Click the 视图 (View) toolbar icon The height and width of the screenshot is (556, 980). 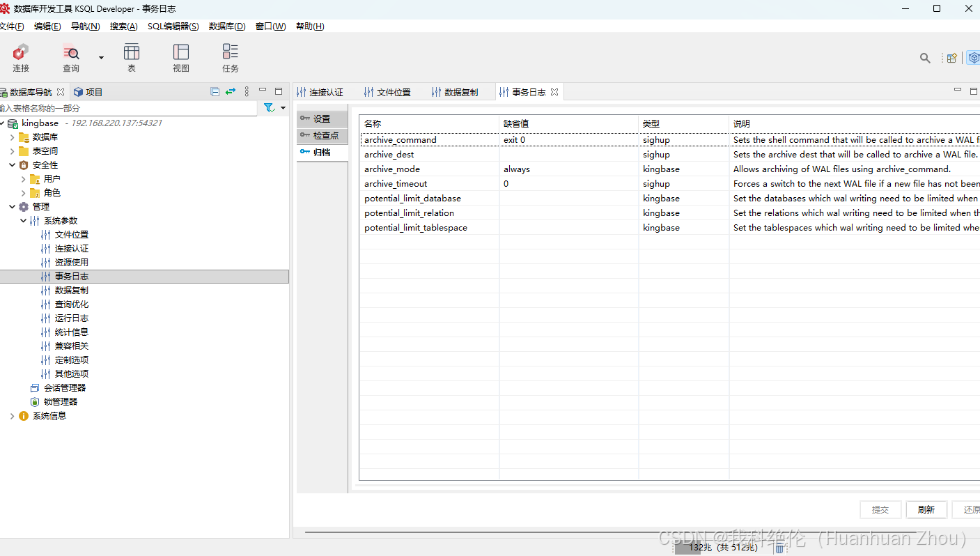[x=181, y=58]
